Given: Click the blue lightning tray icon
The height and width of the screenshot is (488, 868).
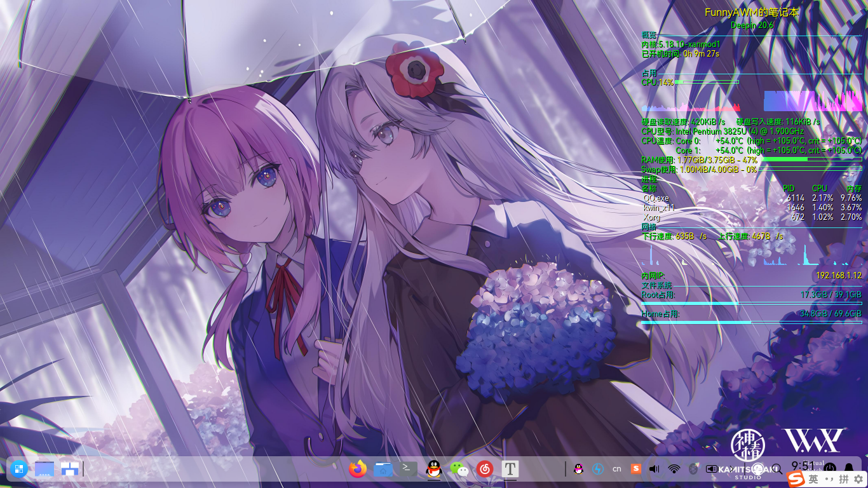Looking at the screenshot, I should pos(597,469).
